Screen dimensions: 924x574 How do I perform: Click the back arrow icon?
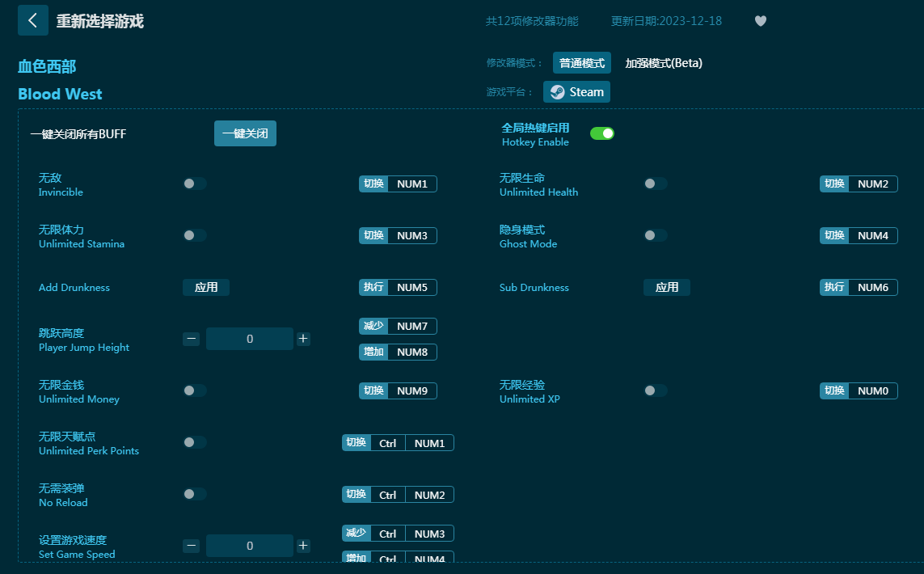pos(32,20)
